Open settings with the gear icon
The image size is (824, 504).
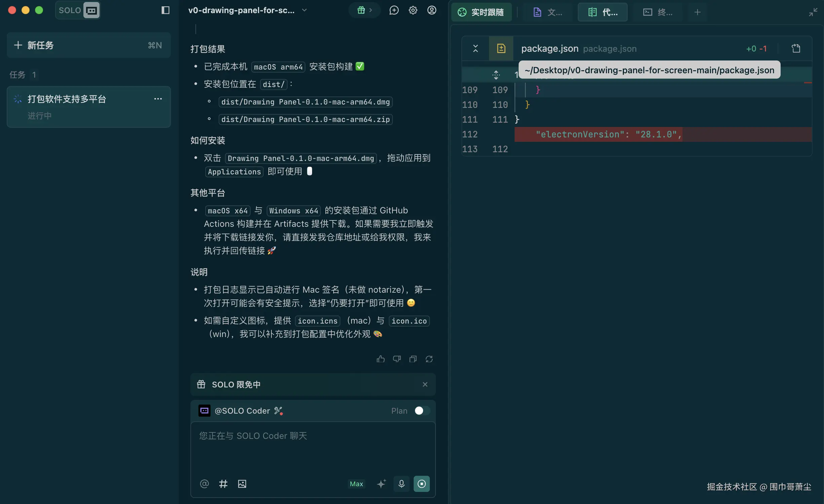(412, 10)
